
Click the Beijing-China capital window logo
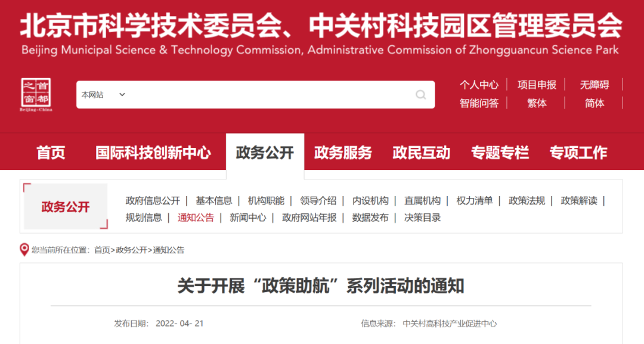(x=36, y=94)
